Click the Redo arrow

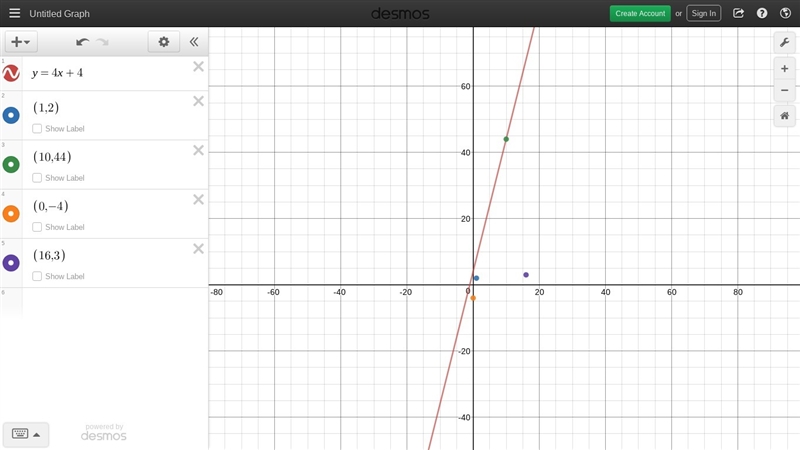tap(103, 42)
